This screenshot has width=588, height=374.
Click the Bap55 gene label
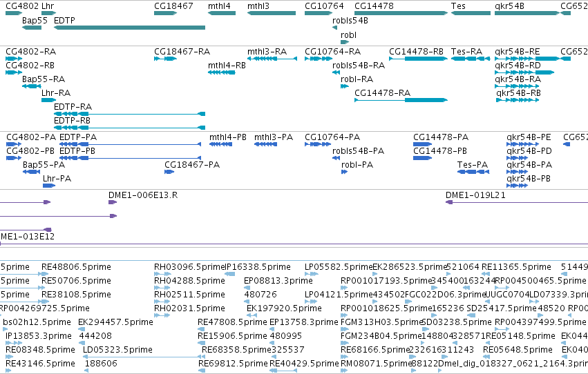(x=35, y=21)
